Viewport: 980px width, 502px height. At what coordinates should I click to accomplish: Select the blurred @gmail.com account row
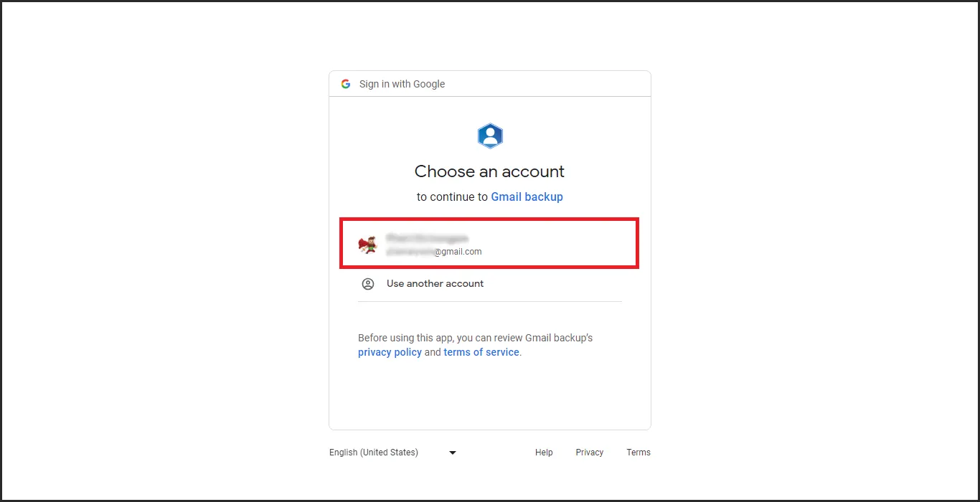(489, 245)
